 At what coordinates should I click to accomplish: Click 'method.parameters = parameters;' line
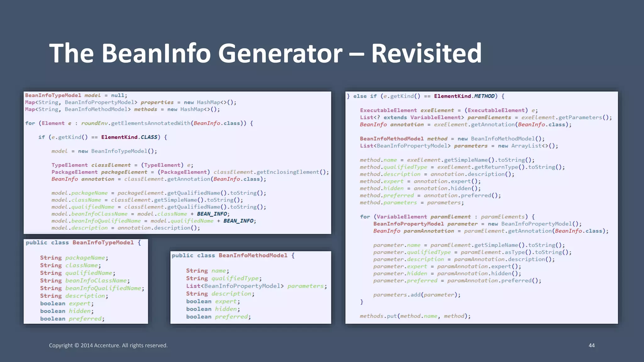(412, 203)
